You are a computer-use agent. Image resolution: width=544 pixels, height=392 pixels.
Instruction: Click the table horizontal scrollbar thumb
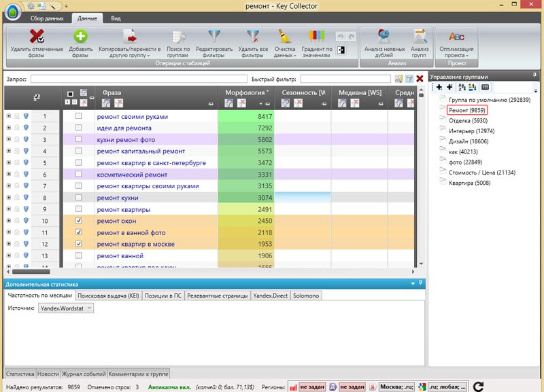[x=31, y=272]
